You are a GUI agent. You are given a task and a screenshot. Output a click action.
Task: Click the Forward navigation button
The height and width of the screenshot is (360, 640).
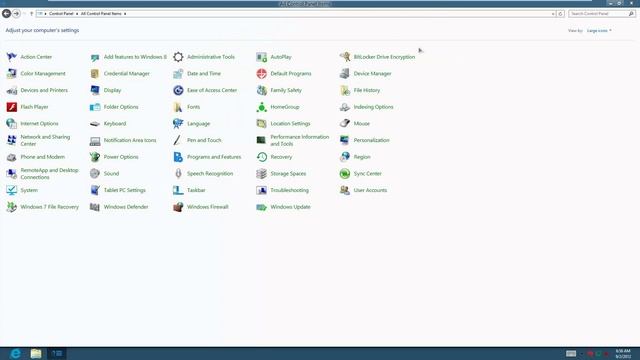coord(16,13)
